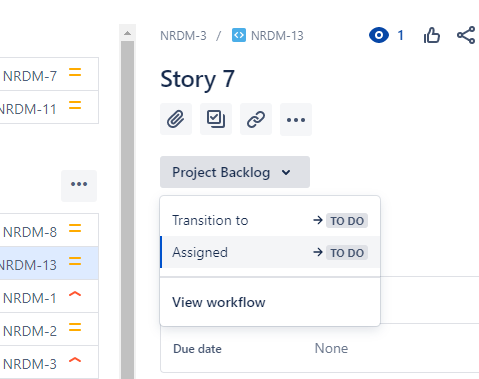
Task: Expand the Project Backlog status dropdown
Action: click(235, 172)
